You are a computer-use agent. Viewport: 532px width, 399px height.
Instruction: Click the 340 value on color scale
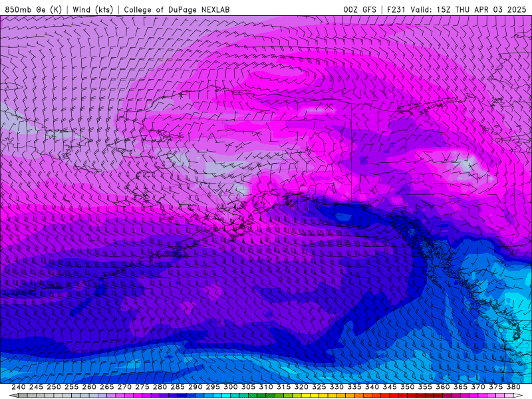372,387
